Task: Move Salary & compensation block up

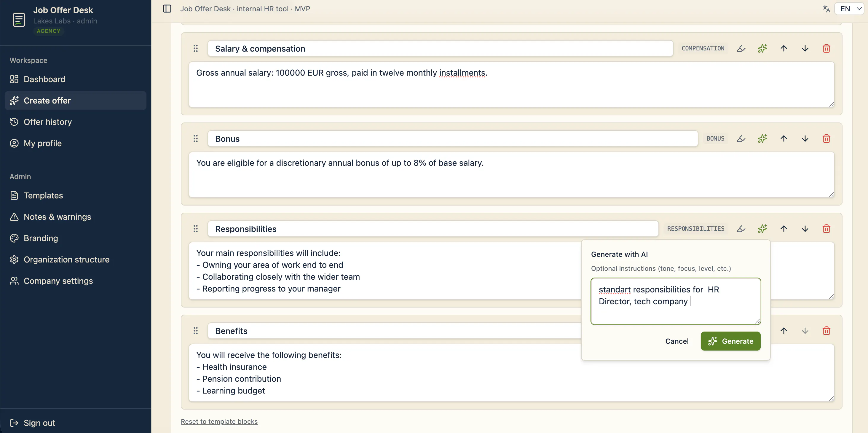Action: (x=784, y=49)
